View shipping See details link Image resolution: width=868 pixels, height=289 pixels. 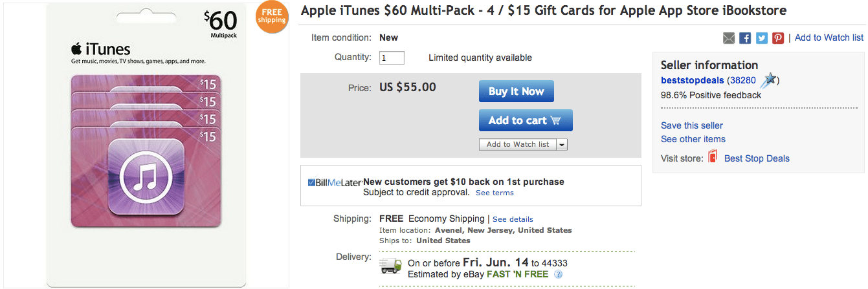pos(513,219)
